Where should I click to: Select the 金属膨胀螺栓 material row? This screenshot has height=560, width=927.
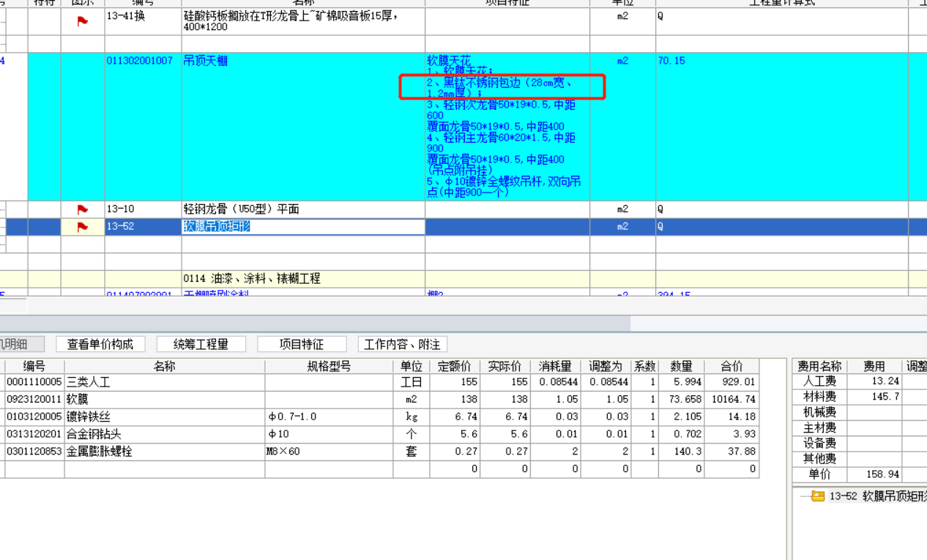tap(100, 452)
